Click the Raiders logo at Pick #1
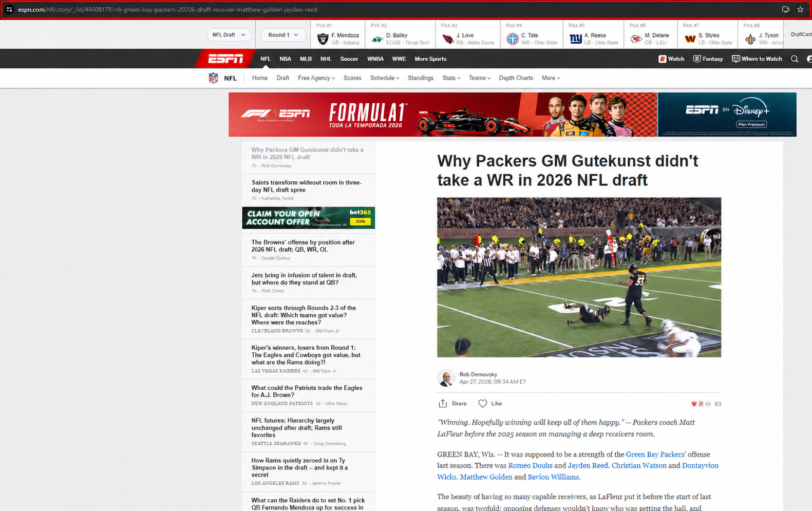The image size is (812, 511). pos(323,39)
